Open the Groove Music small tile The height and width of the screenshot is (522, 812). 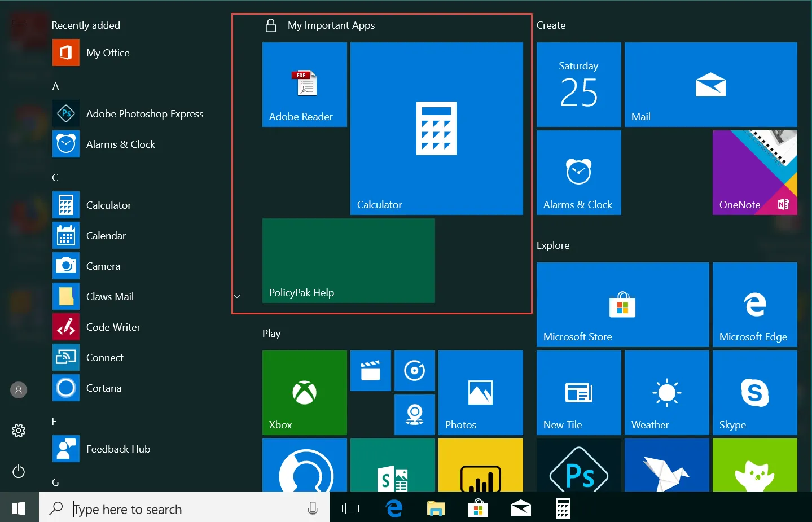coord(415,371)
